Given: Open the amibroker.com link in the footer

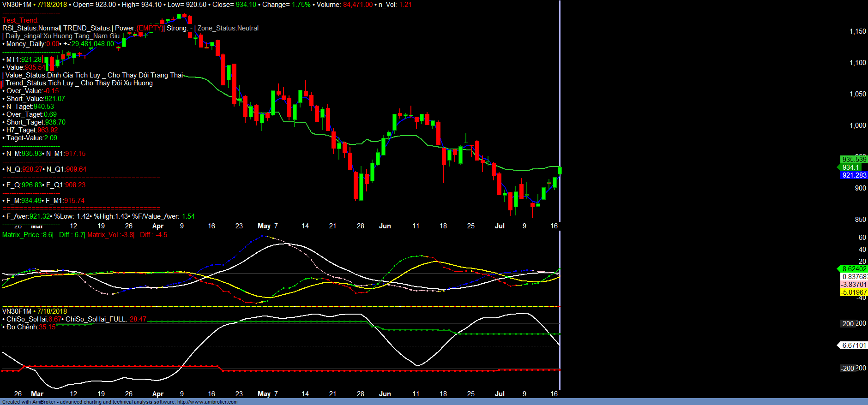Looking at the screenshot, I should pyautogui.click(x=207, y=402).
